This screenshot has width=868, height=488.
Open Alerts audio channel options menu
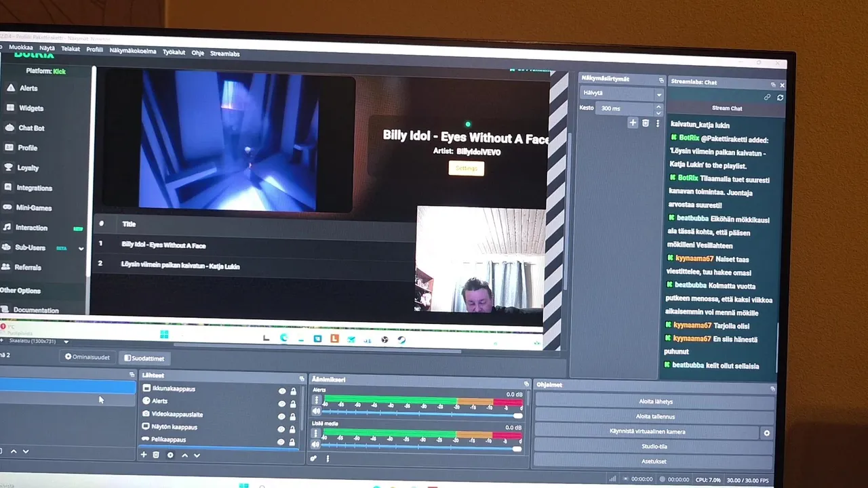[316, 401]
